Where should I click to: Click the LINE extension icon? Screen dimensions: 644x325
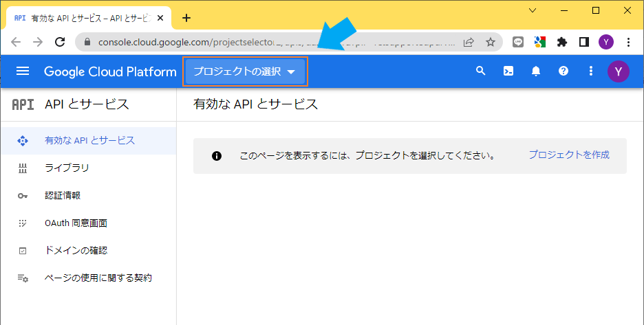pos(518,42)
